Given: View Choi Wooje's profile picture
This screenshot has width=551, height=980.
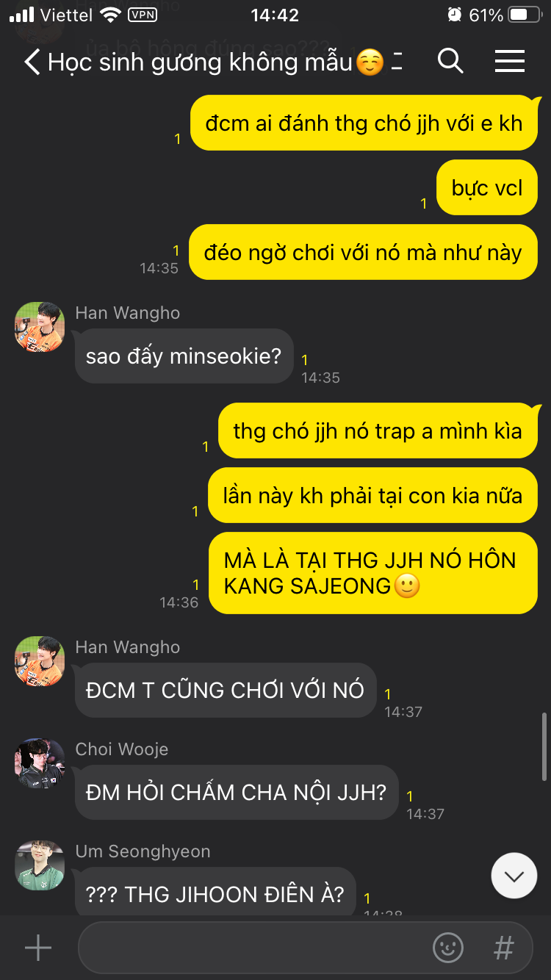Looking at the screenshot, I should point(40,763).
